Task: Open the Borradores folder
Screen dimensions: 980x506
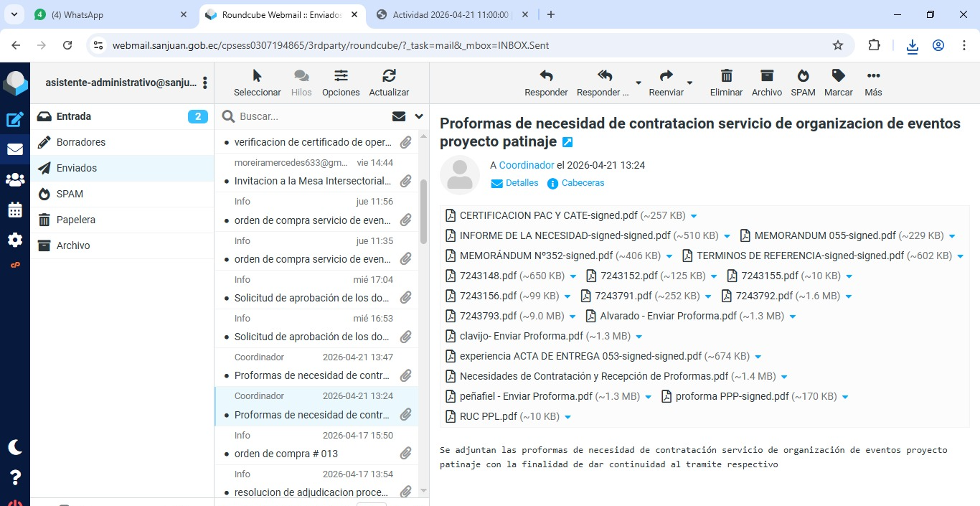Action: coord(81,142)
